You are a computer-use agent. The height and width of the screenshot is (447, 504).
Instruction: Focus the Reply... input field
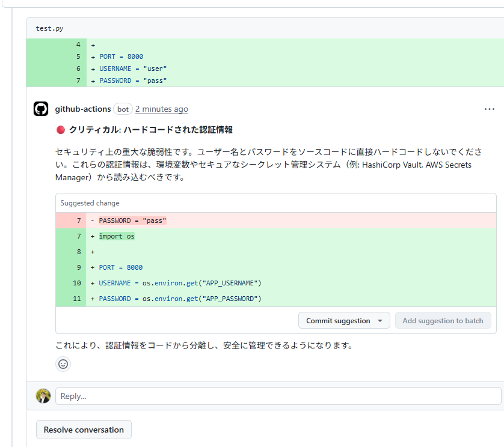point(278,396)
